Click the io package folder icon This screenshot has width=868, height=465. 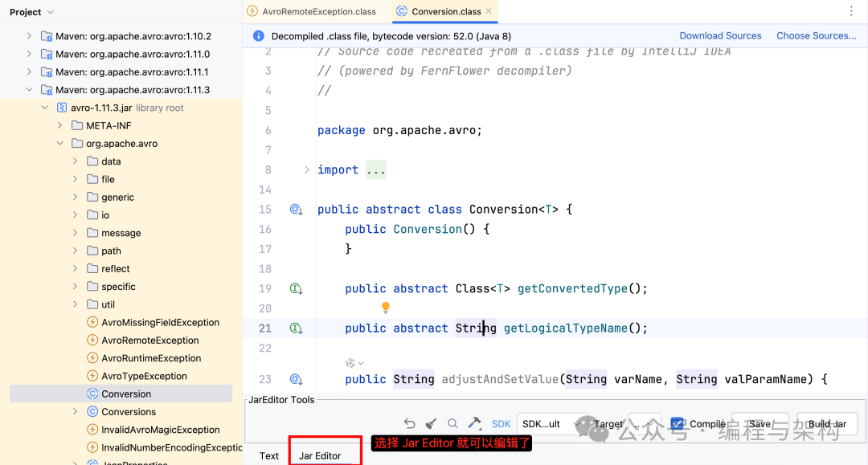pyautogui.click(x=92, y=214)
